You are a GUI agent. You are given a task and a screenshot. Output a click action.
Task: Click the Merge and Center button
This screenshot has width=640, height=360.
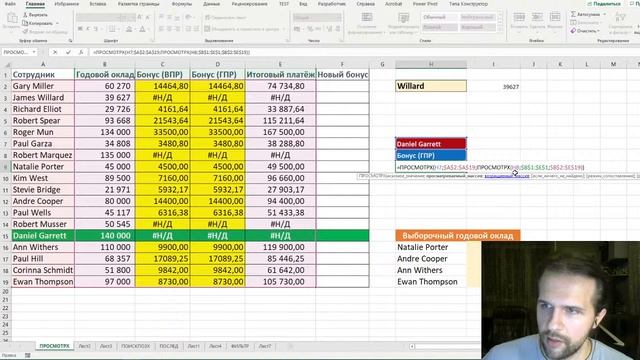[x=242, y=29]
